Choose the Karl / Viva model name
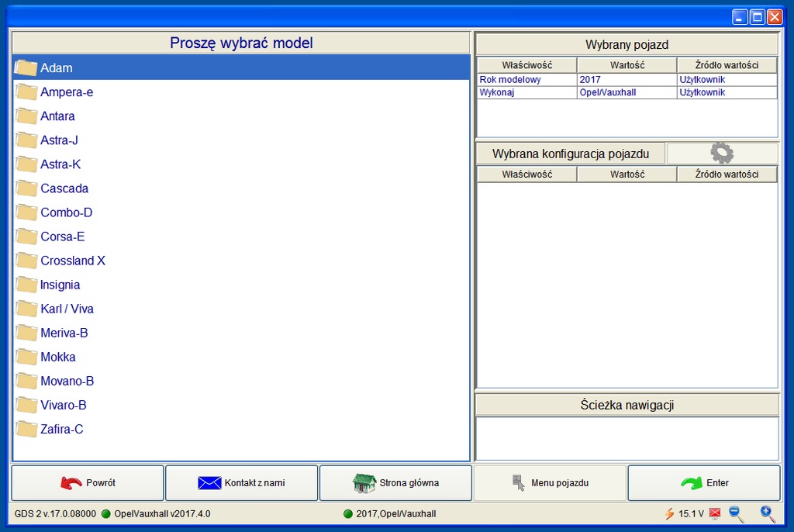 point(67,309)
